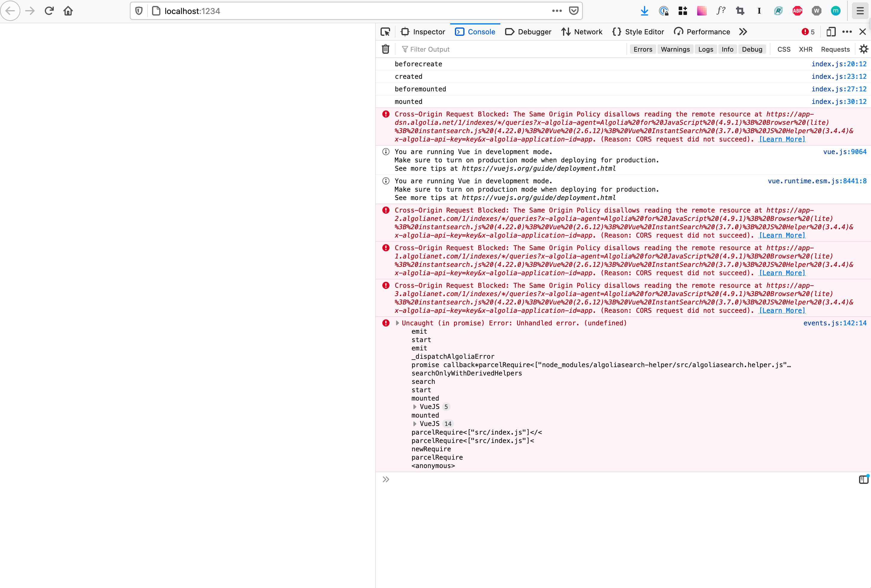Expand the VueJS 5 frames group
871x588 pixels.
(x=415, y=407)
